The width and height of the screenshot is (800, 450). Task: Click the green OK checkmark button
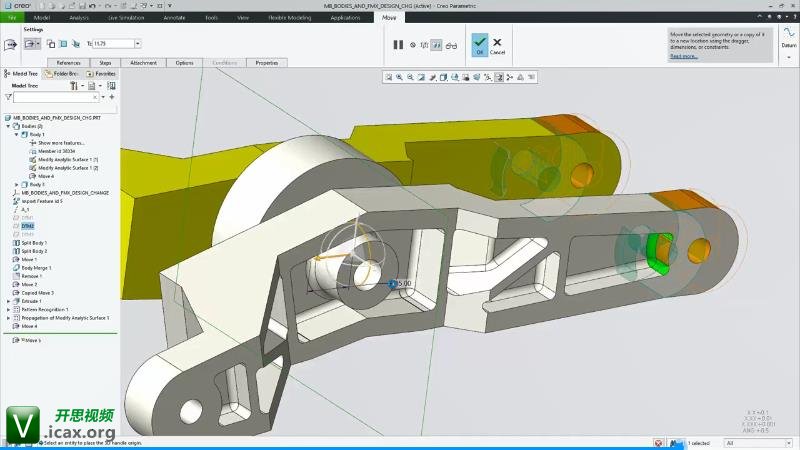pyautogui.click(x=480, y=44)
